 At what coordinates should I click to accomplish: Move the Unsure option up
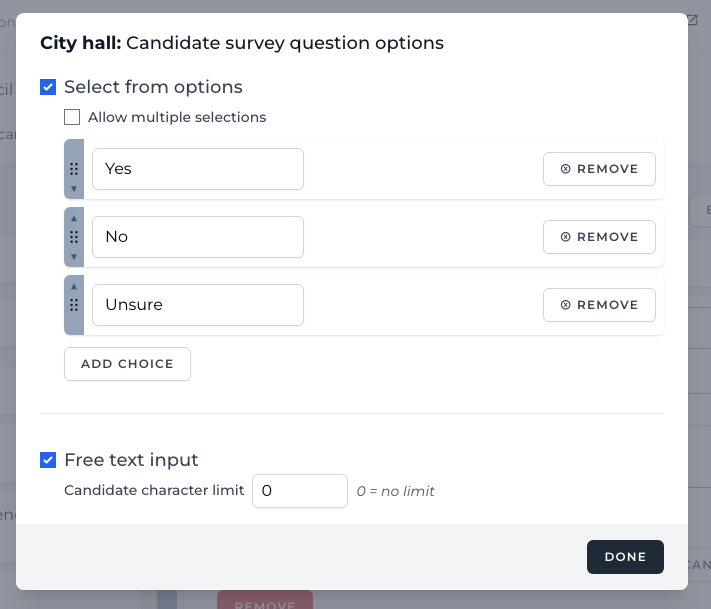pyautogui.click(x=74, y=285)
